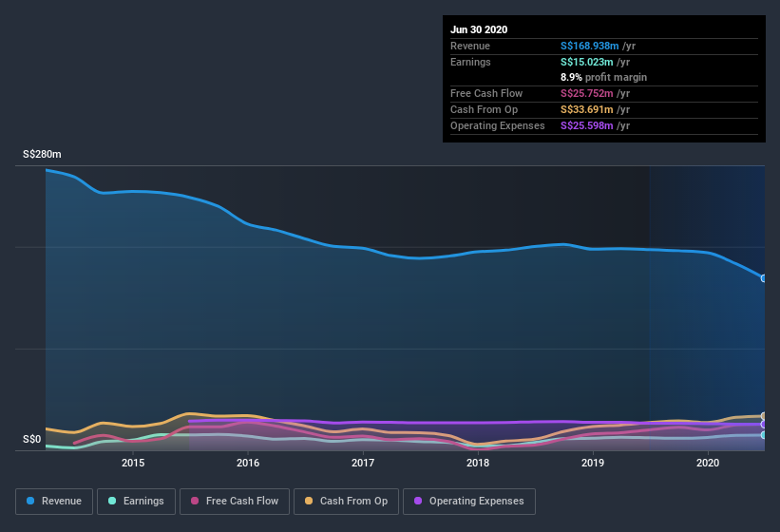Click the 2015 x-axis label
This screenshot has height=532, width=780.
(133, 463)
